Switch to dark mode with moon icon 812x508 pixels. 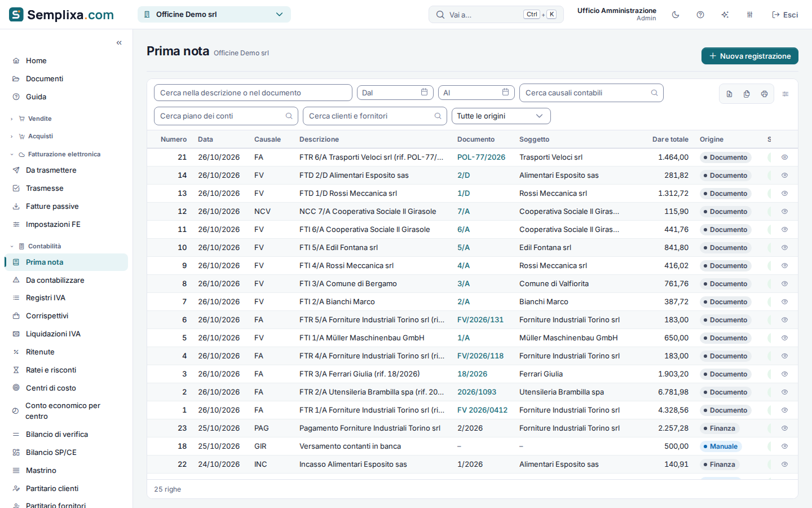676,15
